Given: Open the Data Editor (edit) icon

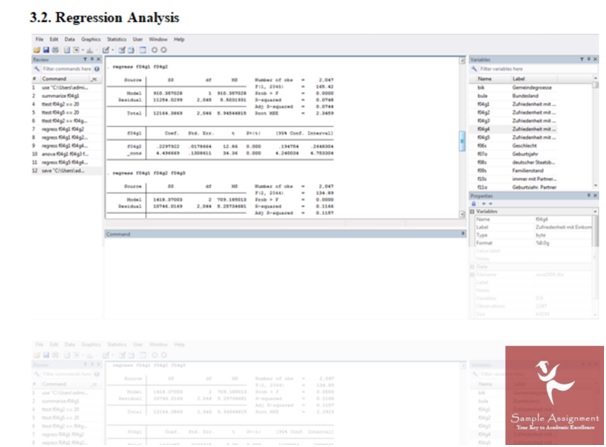Looking at the screenshot, I should point(122,50).
